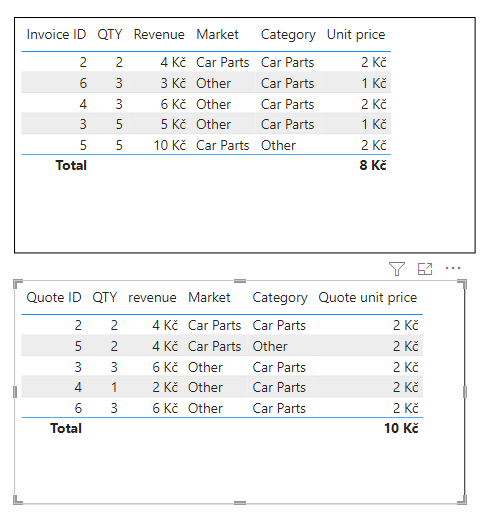Grab left-middle resize handle of quote visual

[x=15, y=392]
